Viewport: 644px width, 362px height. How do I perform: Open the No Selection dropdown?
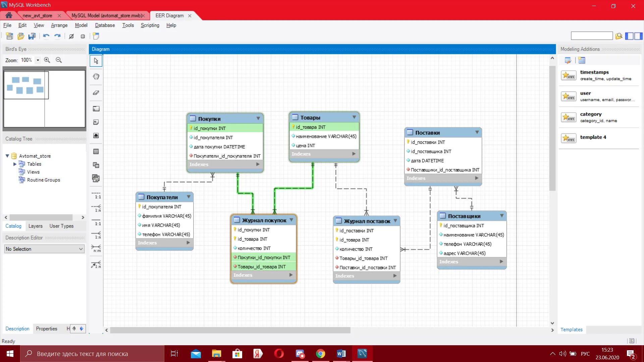click(x=44, y=249)
